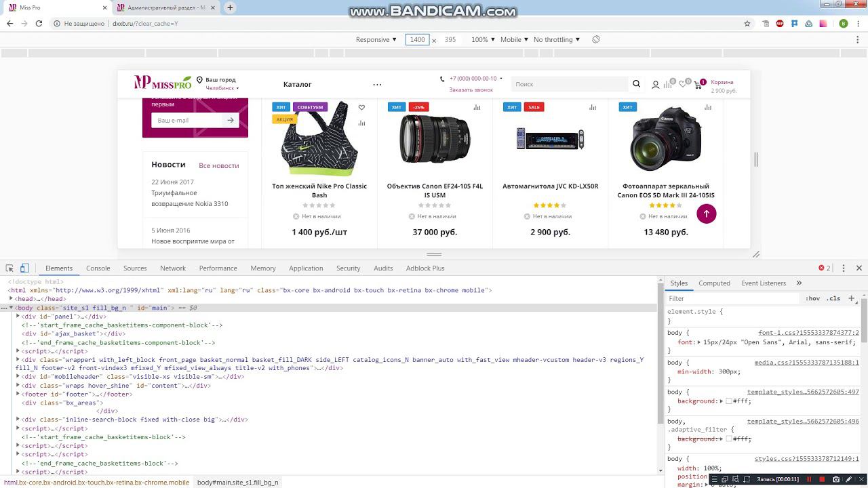Toggle the device toolbar icon in DevTools
868x488 pixels.
click(24, 268)
